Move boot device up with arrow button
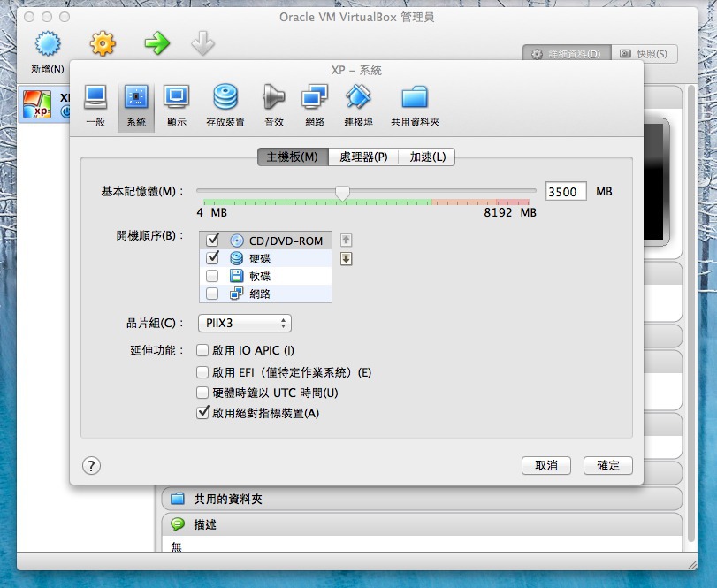The width and height of the screenshot is (717, 588). (x=347, y=240)
